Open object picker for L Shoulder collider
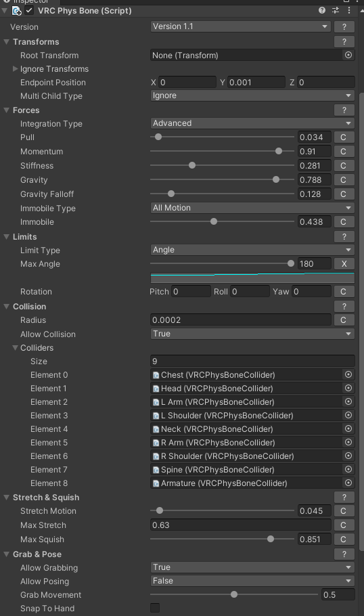This screenshot has height=616, width=364. tap(348, 415)
